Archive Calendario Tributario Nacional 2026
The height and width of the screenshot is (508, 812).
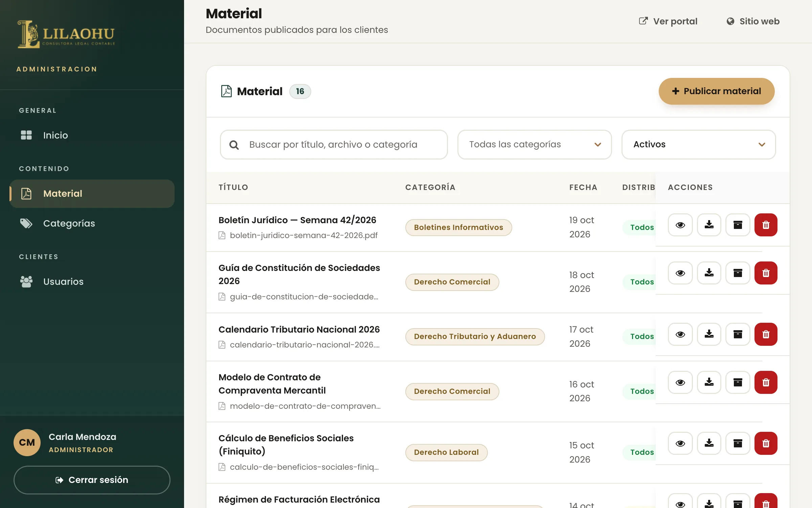[x=738, y=334]
